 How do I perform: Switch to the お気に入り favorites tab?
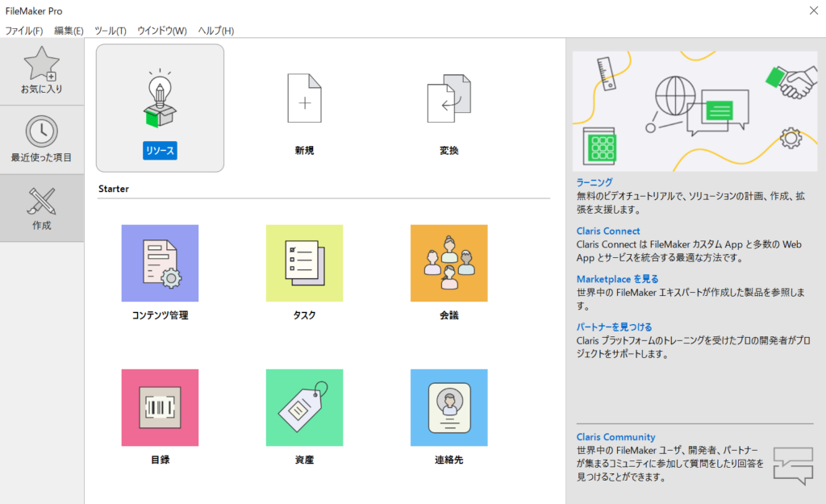(42, 71)
